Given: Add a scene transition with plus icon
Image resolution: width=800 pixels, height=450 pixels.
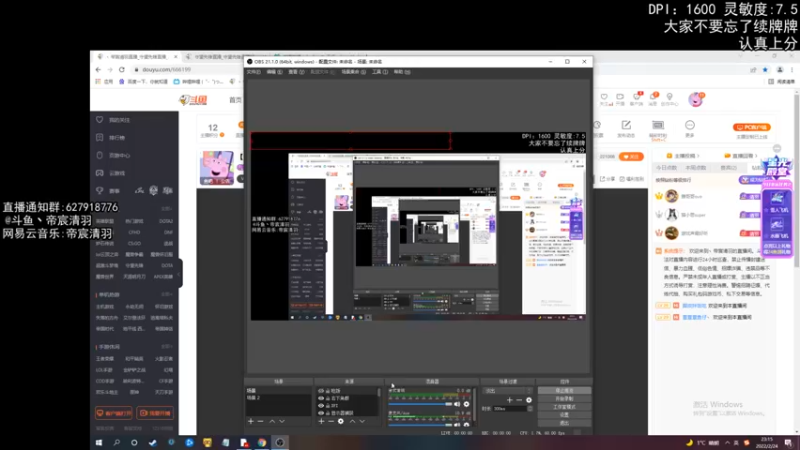Looking at the screenshot, I should pyautogui.click(x=509, y=400).
